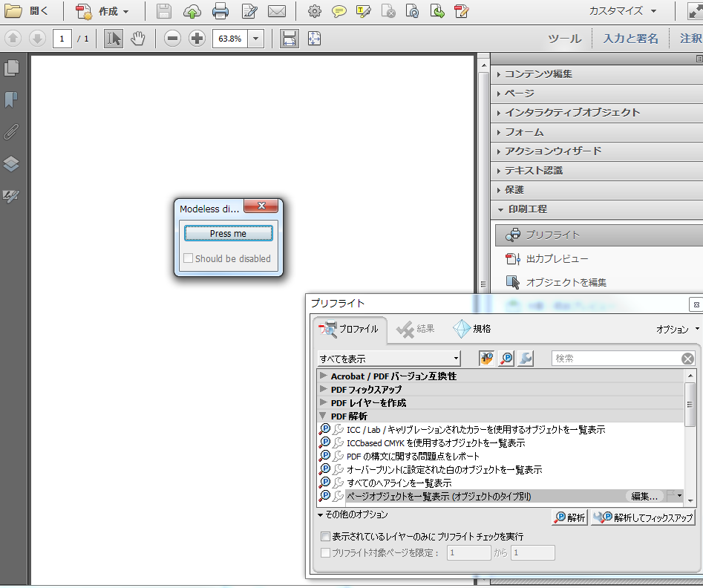This screenshot has height=588, width=703.
Task: Open the 注釈 panel tab
Action: pos(690,39)
